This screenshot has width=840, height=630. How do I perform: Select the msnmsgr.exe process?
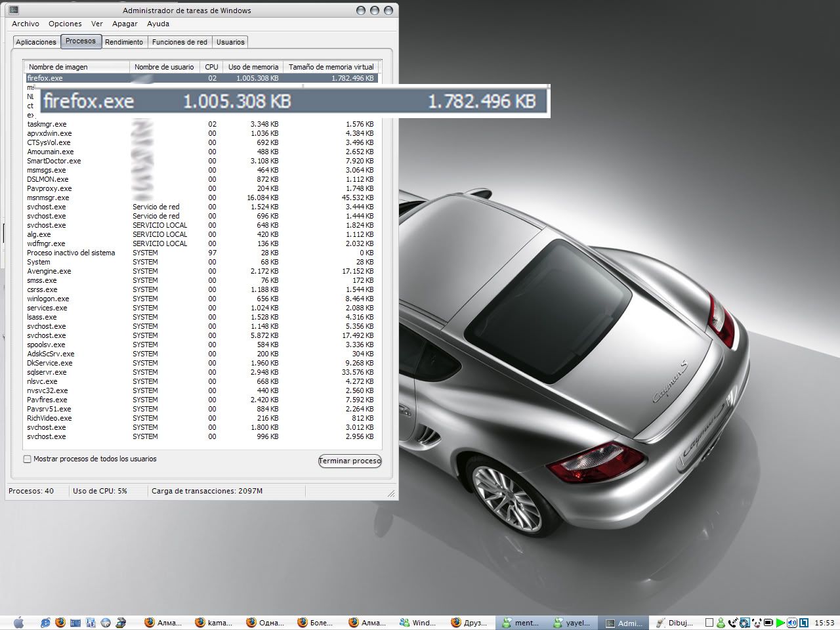point(201,198)
